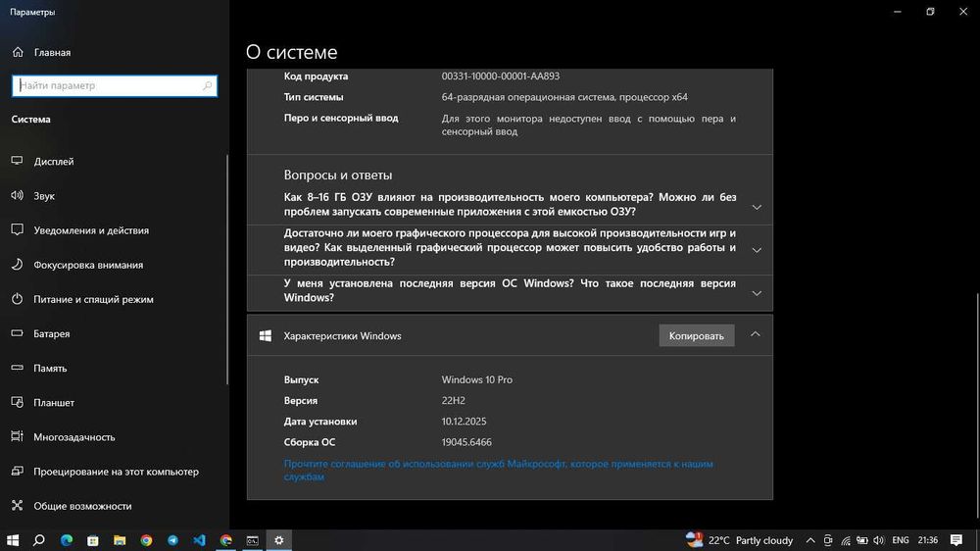Open Память settings section
The image size is (980, 551).
[x=115, y=368]
